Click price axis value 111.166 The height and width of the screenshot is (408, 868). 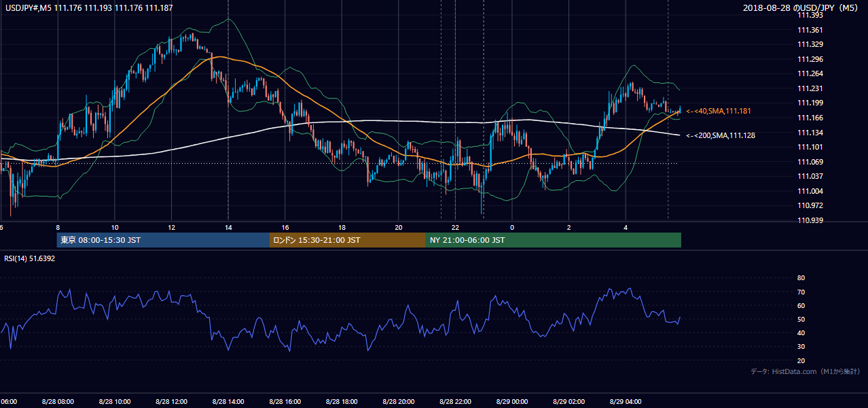coord(810,118)
